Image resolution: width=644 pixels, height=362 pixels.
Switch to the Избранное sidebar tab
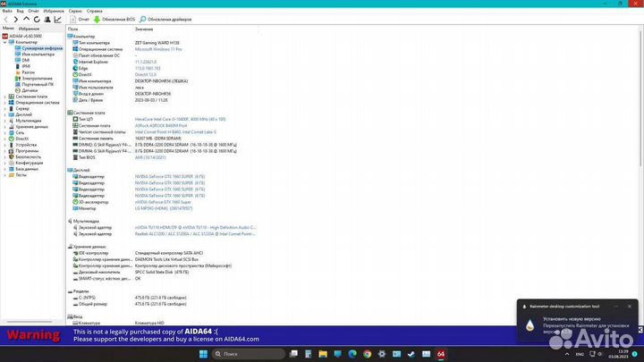30,29
